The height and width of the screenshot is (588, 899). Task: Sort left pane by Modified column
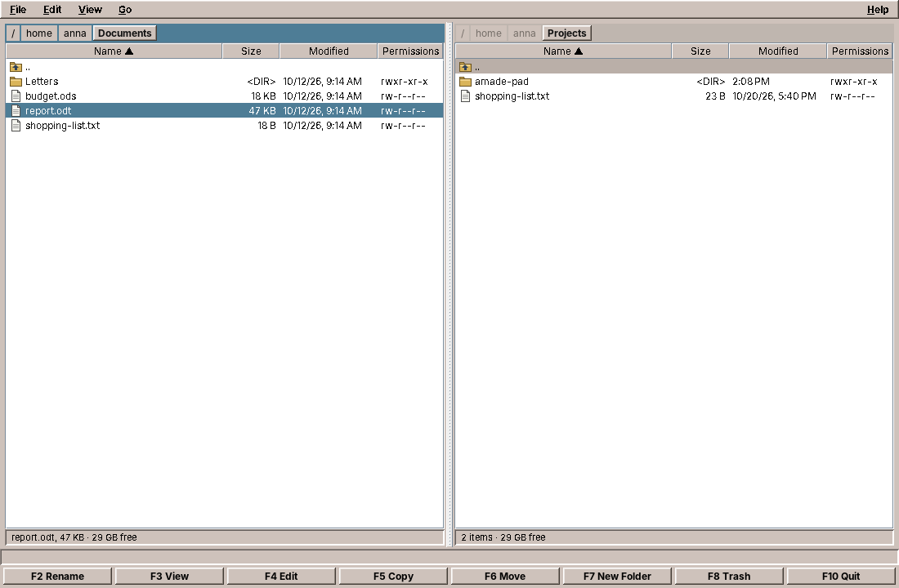tap(329, 51)
